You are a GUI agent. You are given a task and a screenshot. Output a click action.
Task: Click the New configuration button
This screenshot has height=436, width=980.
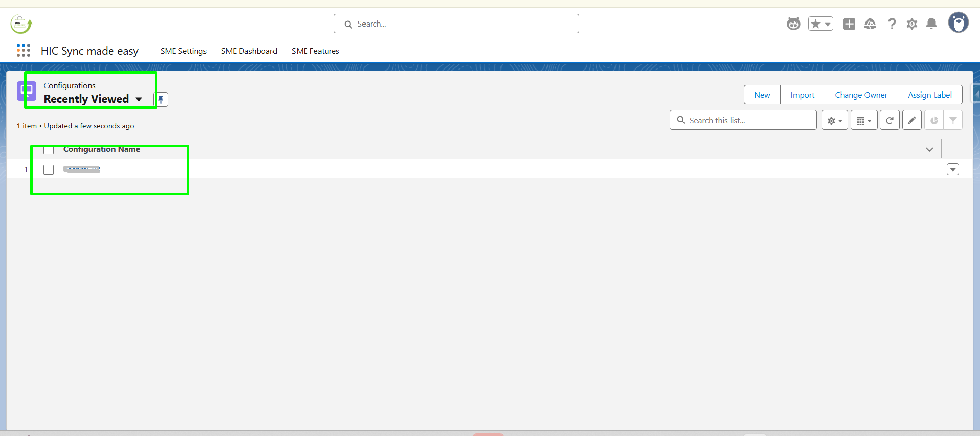pyautogui.click(x=762, y=95)
